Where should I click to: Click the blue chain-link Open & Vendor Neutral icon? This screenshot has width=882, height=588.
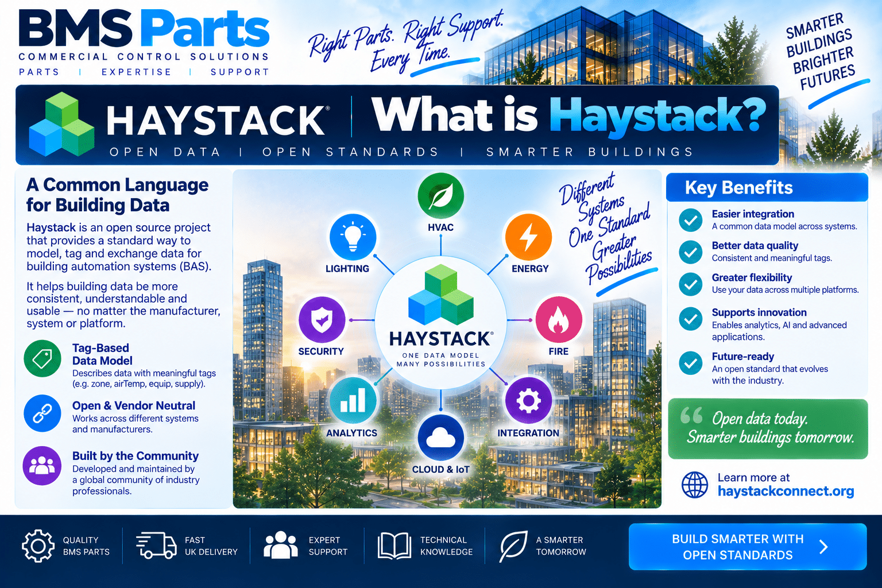(42, 413)
